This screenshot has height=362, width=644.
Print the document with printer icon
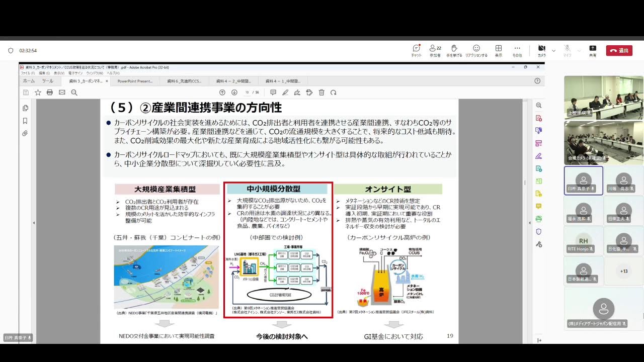(50, 93)
